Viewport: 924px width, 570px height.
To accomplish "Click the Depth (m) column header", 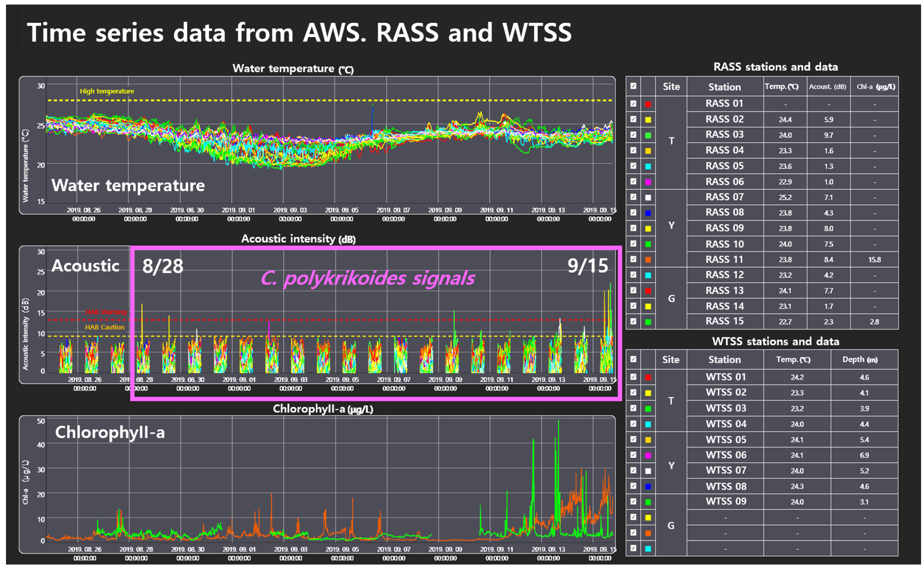I will pyautogui.click(x=859, y=360).
